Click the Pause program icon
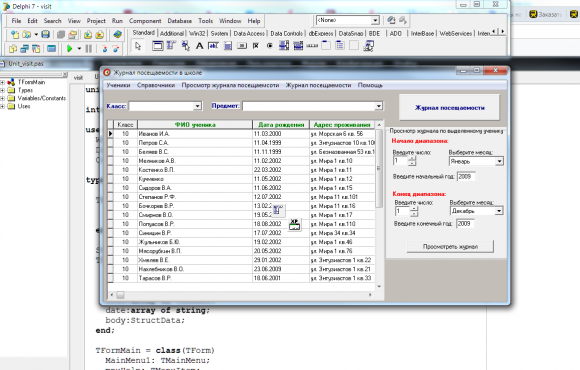The height and width of the screenshot is (370, 580). tap(89, 48)
